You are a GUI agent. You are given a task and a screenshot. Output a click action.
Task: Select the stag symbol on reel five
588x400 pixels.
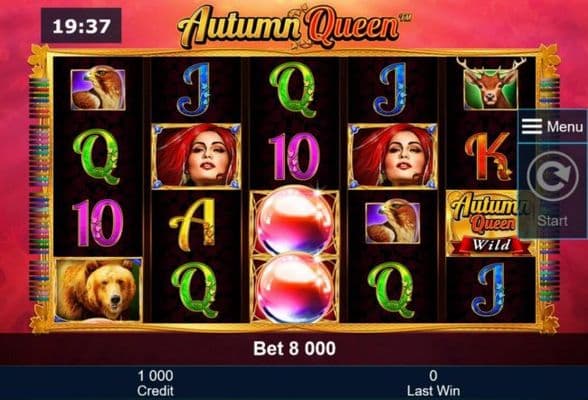click(x=491, y=84)
